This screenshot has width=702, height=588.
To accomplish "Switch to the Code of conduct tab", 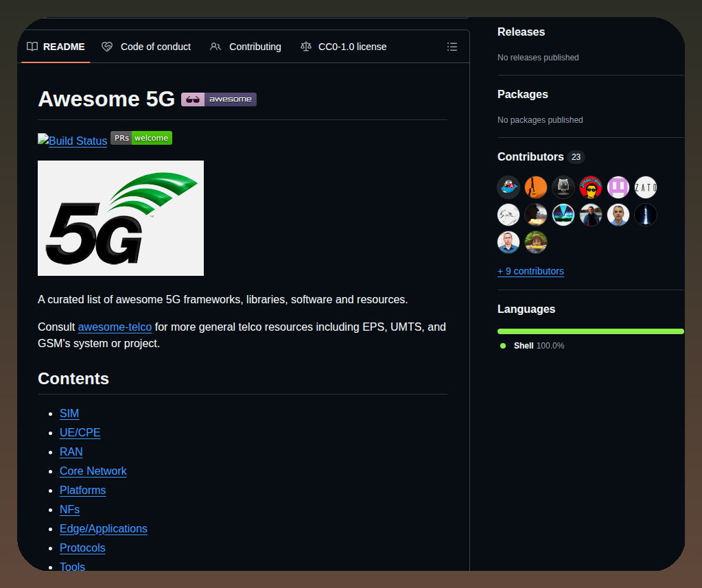I will coord(146,47).
